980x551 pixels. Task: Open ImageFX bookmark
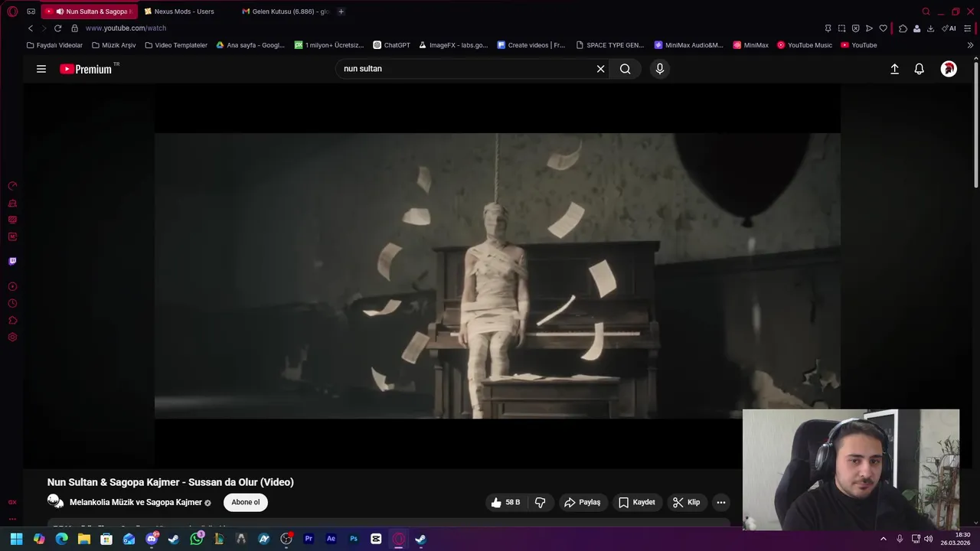pyautogui.click(x=452, y=45)
